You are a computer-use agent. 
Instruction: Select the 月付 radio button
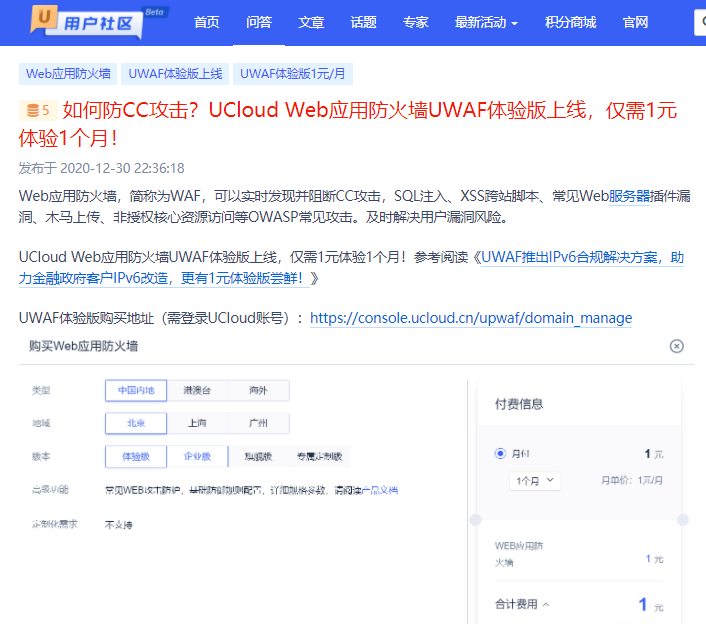click(x=500, y=453)
